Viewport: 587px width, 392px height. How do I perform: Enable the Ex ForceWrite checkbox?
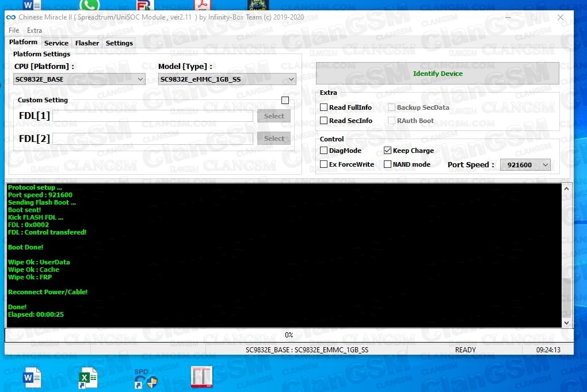coord(324,164)
